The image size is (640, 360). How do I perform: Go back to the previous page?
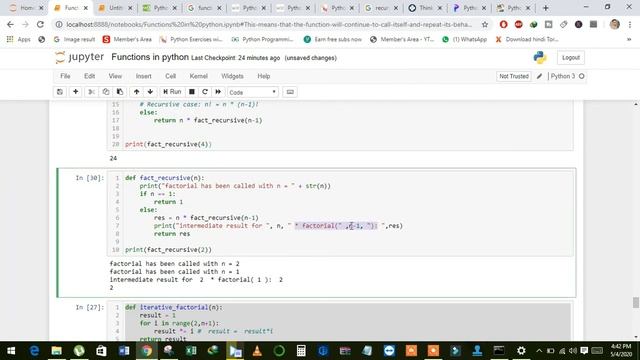[10, 24]
